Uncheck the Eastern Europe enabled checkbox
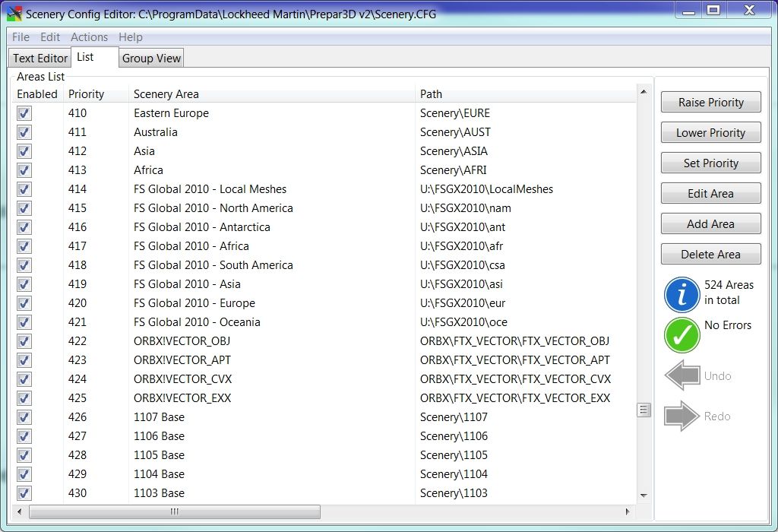The width and height of the screenshot is (778, 532). pos(24,113)
